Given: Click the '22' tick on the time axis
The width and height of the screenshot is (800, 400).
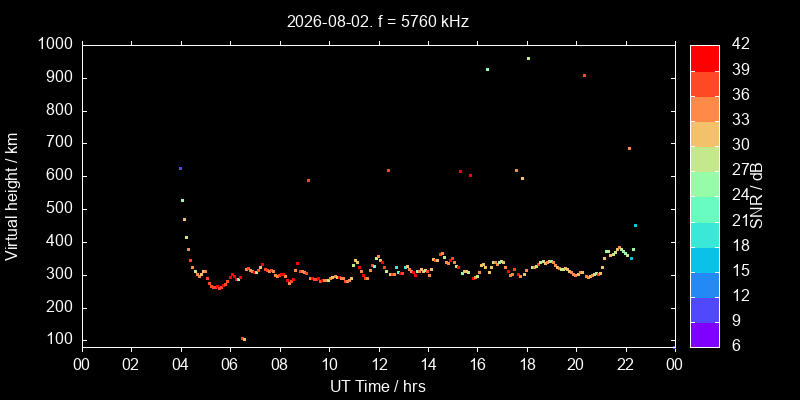Looking at the screenshot, I should pos(626,364).
